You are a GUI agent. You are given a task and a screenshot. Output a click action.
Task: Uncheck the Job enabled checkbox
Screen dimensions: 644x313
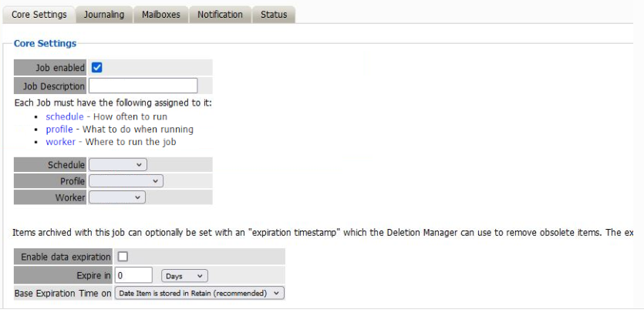click(97, 68)
